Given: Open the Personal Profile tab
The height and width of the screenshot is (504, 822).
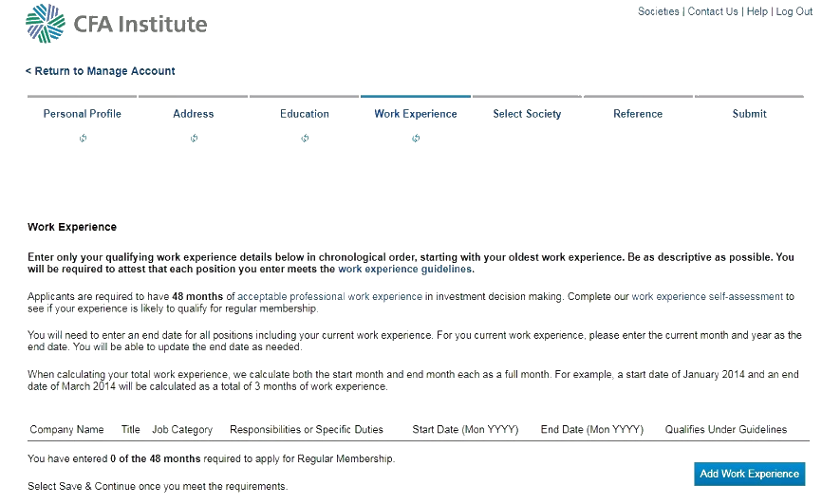Looking at the screenshot, I should pyautogui.click(x=83, y=114).
